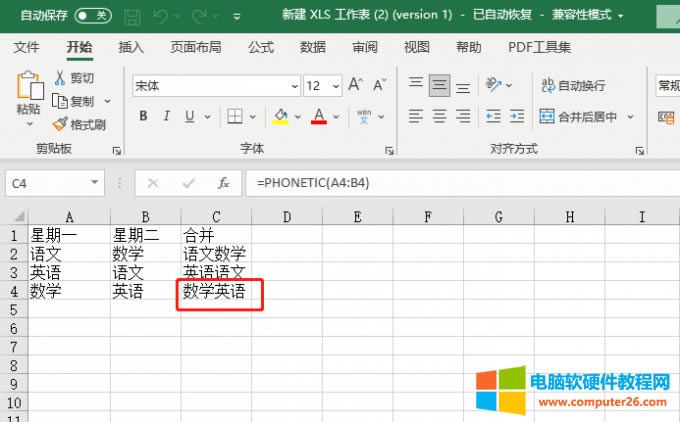The image size is (680, 422).
Task: Click the wén phonetic guide icon
Action: (x=364, y=116)
